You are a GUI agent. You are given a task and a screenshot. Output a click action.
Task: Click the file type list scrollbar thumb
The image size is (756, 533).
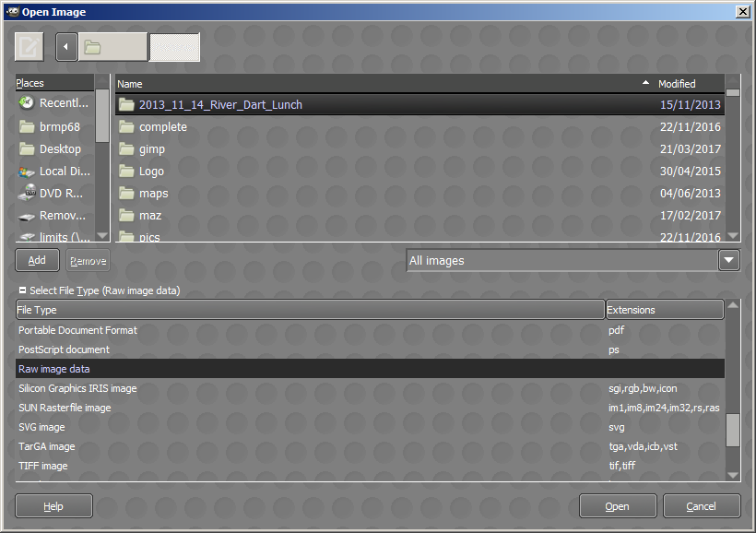(x=733, y=431)
